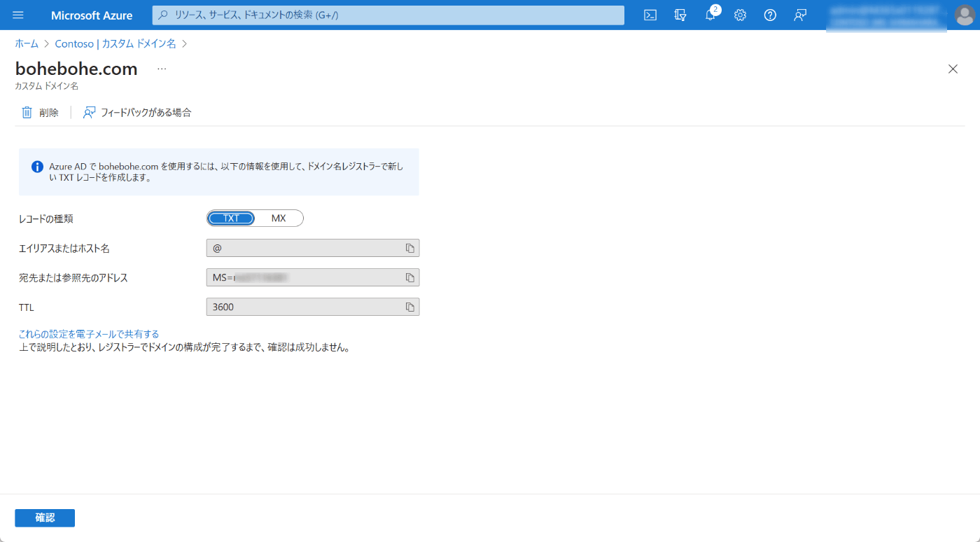Go to Contoso | カスタム ドメイン名 breadcrumb
The image size is (980, 542).
tap(115, 43)
